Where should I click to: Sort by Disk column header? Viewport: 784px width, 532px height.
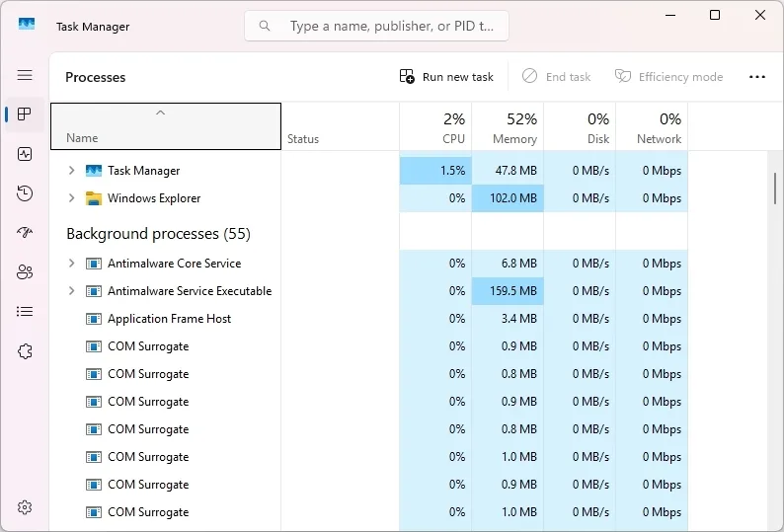pos(580,126)
